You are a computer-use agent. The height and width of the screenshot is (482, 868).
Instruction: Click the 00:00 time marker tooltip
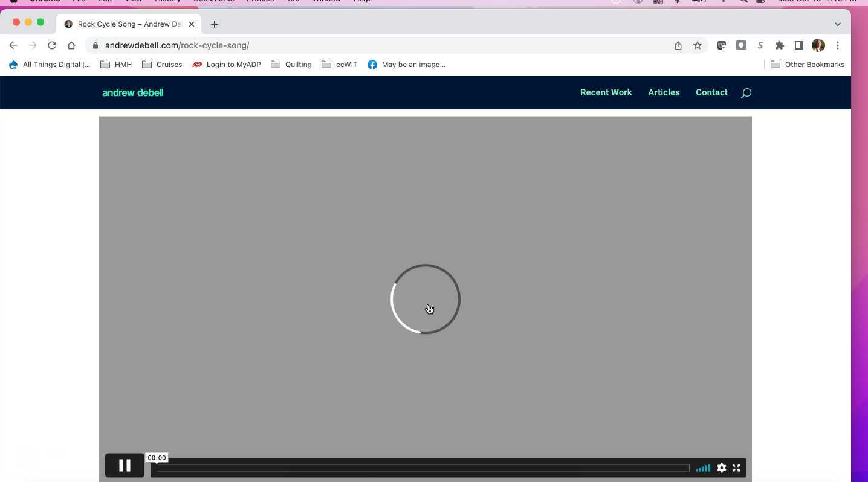tap(157, 458)
